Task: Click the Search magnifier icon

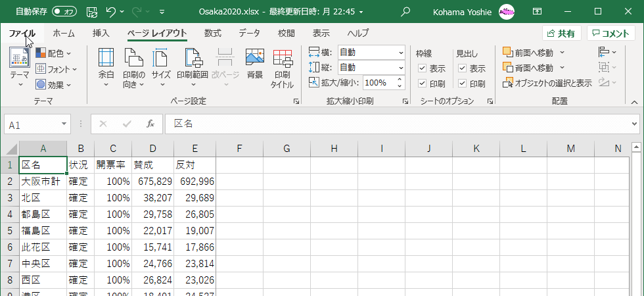Action: (x=405, y=12)
